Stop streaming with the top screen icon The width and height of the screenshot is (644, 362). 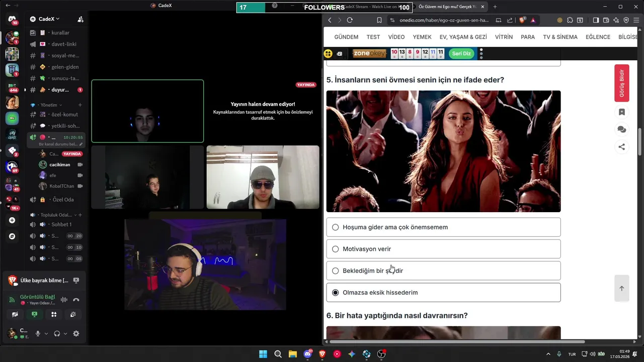(x=76, y=280)
